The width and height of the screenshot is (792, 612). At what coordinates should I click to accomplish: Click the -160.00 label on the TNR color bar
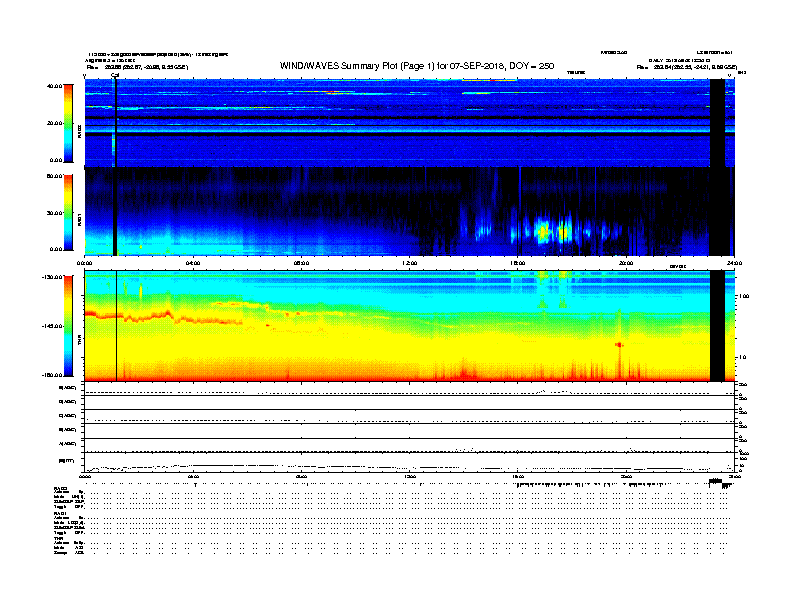coord(53,375)
